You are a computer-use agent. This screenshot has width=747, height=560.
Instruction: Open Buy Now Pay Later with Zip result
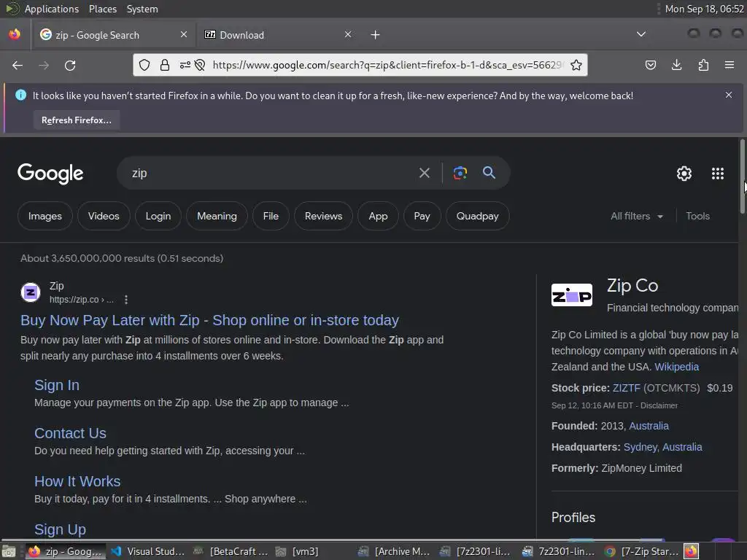pyautogui.click(x=209, y=320)
